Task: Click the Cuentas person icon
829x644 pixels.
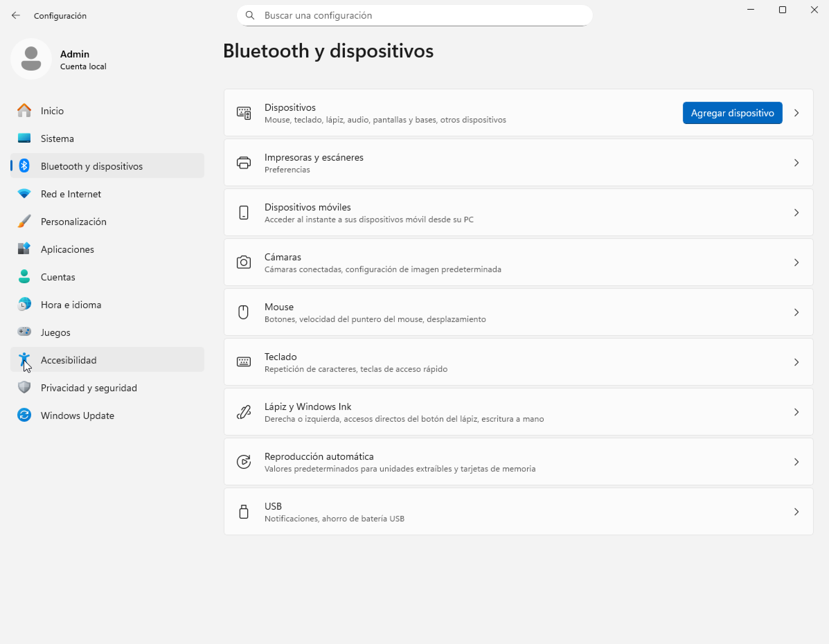Action: point(24,277)
